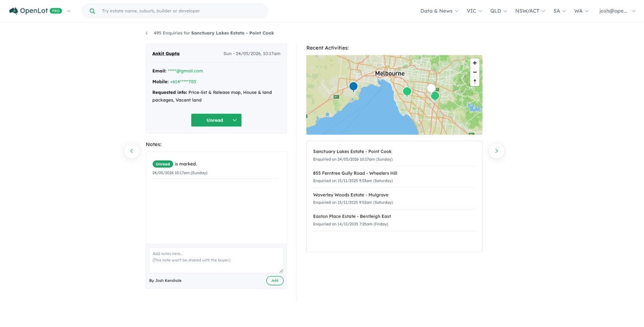Click the Unread badge in notes

(163, 164)
